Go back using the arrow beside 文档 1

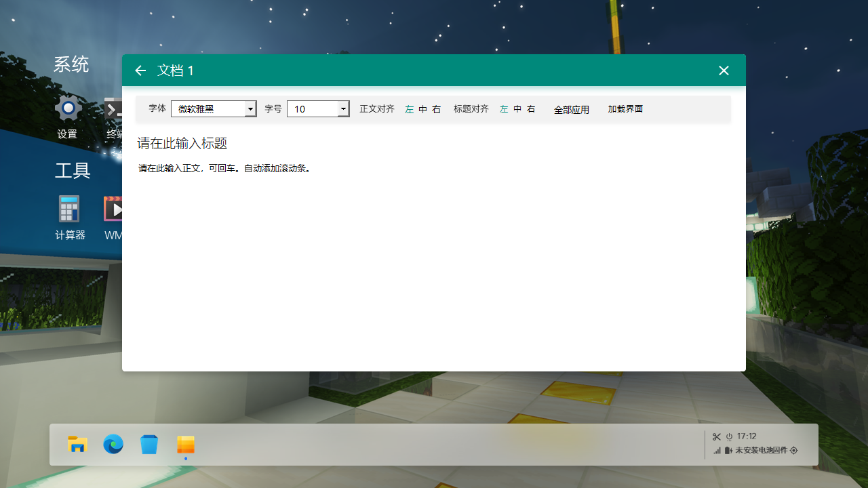point(140,70)
